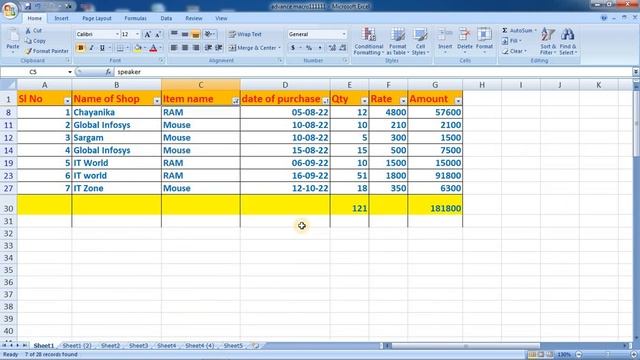Open the active filter on Item name
Image resolution: width=640 pixels, height=360 pixels.
pyautogui.click(x=236, y=100)
